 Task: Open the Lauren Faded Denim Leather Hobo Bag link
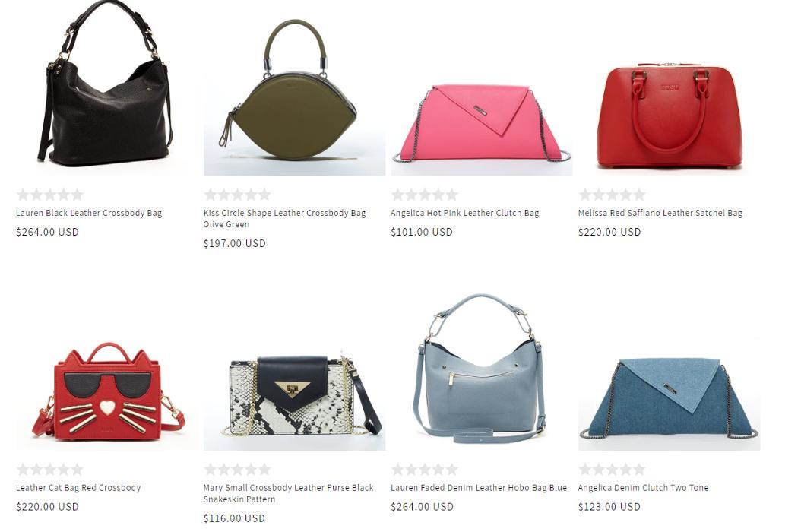479,488
